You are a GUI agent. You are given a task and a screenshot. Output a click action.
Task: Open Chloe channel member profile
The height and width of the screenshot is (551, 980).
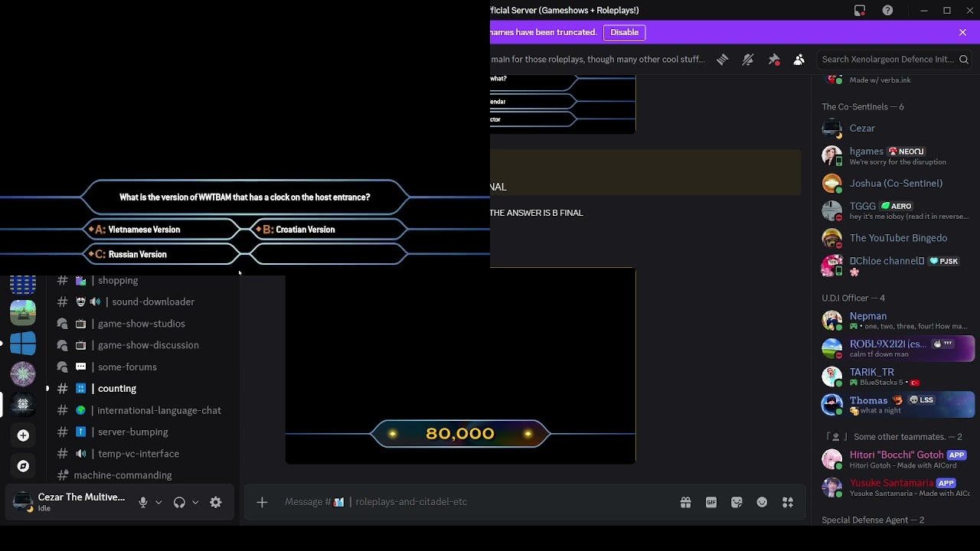894,266
